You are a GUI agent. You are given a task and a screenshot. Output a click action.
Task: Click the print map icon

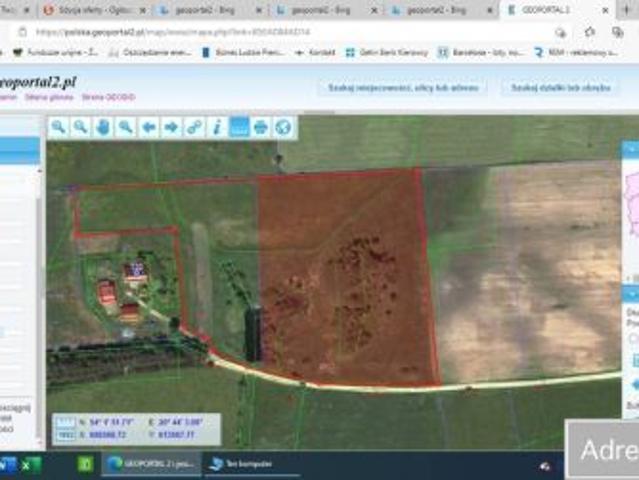261,127
